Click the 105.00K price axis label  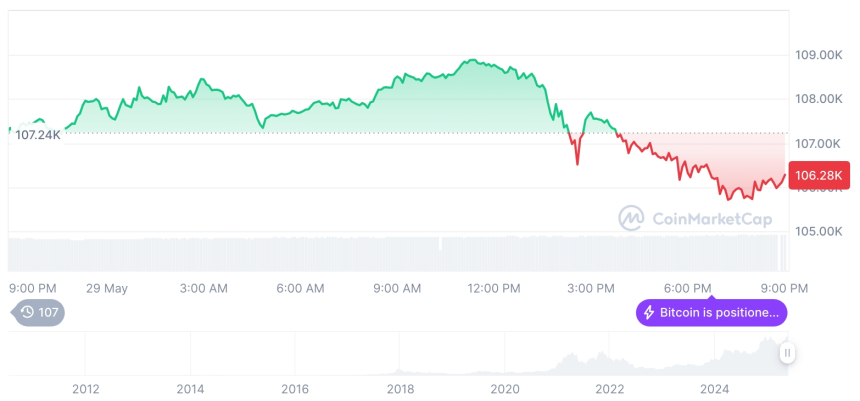point(817,231)
